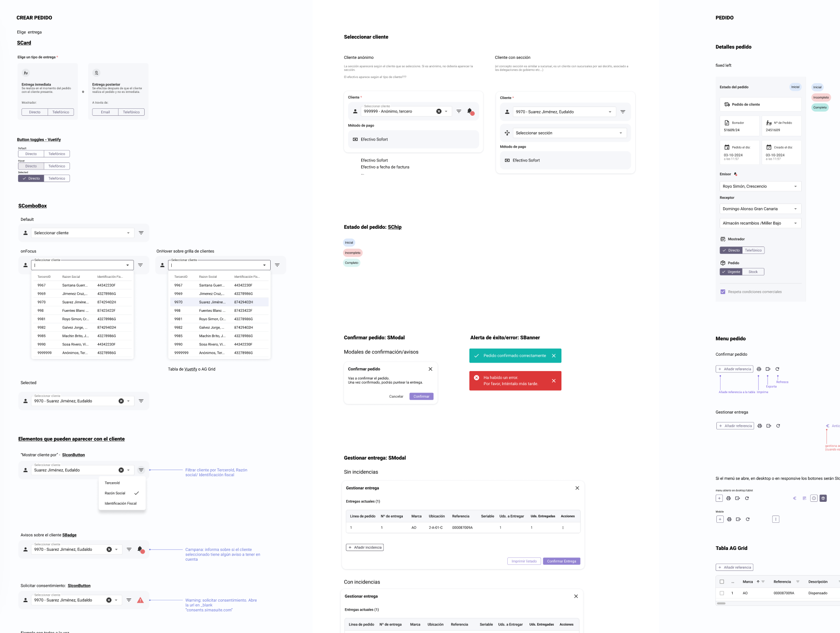Switch the Pedido toggle to Stock
The height and width of the screenshot is (633, 840).
pos(753,272)
